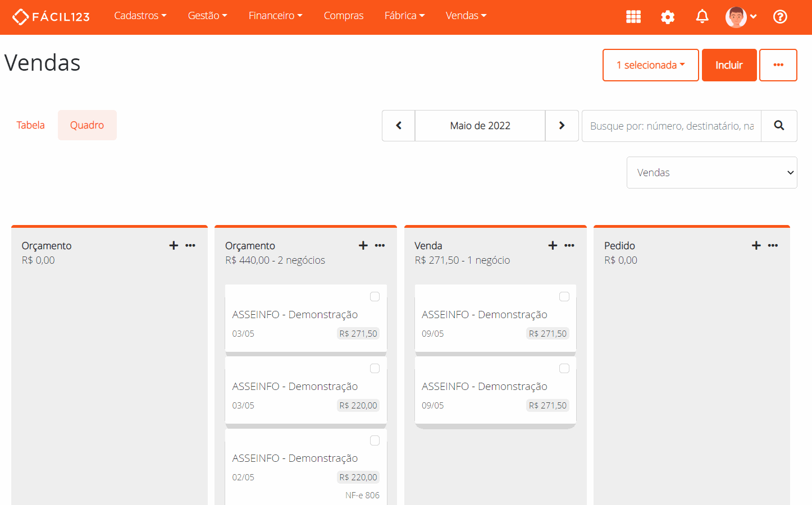
Task: Click the Fácil123 logo link
Action: 51,17
